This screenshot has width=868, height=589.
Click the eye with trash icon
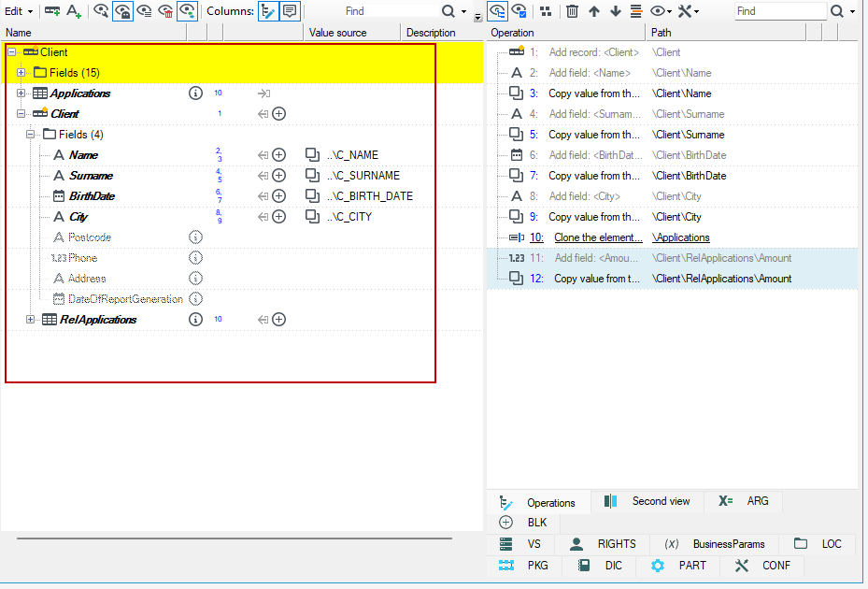coord(165,10)
